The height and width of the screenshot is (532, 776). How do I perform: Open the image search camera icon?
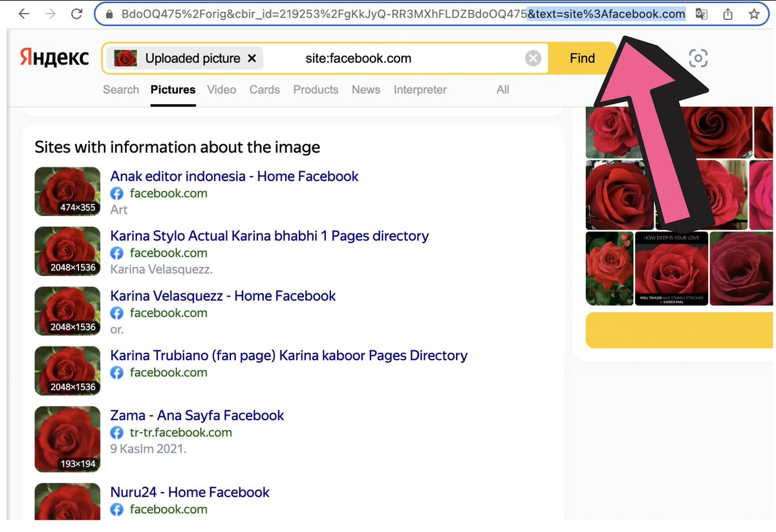698,58
